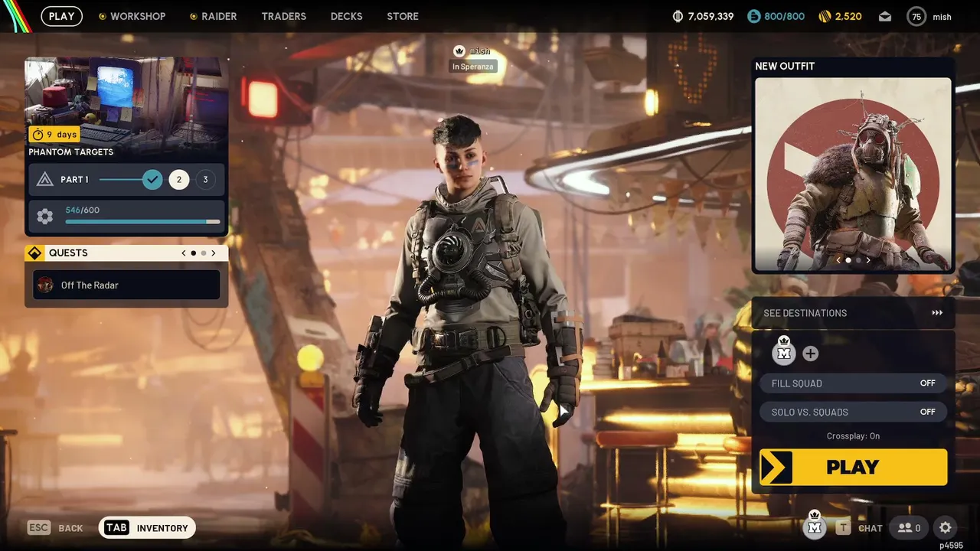980x551 pixels.
Task: Click the 546/600 progress bar
Action: click(142, 222)
